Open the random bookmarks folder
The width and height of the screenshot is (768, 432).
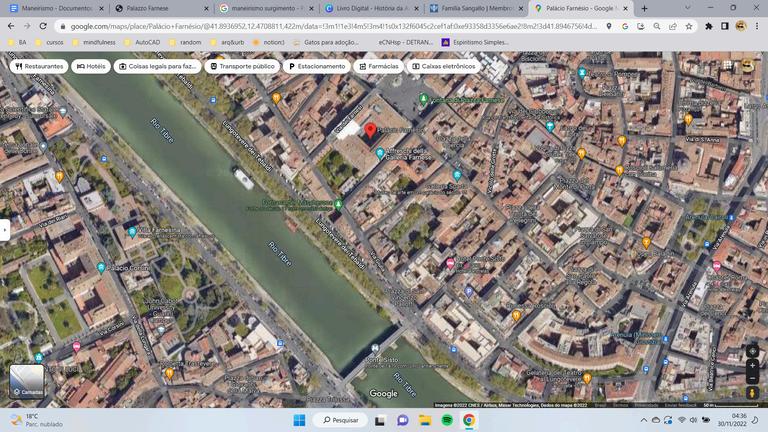[185, 43]
